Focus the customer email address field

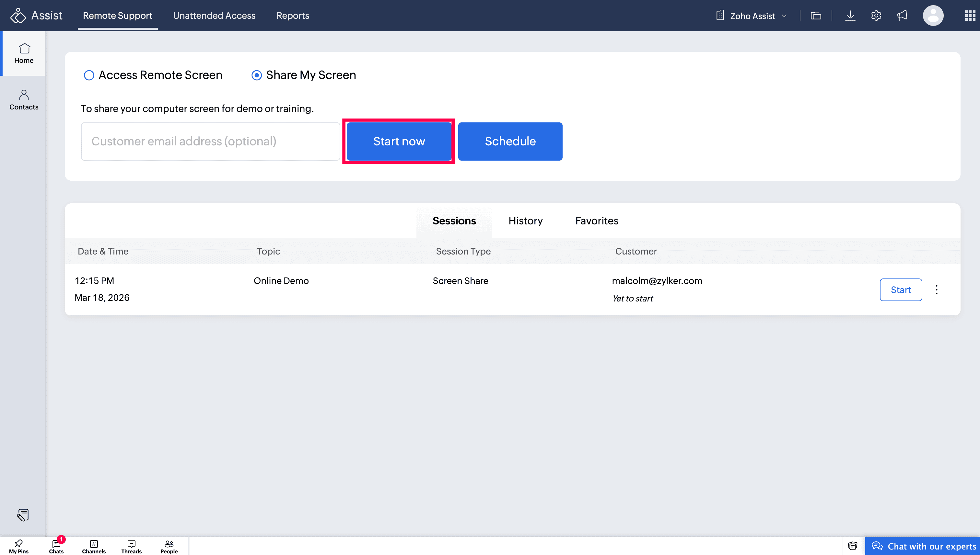tap(210, 141)
